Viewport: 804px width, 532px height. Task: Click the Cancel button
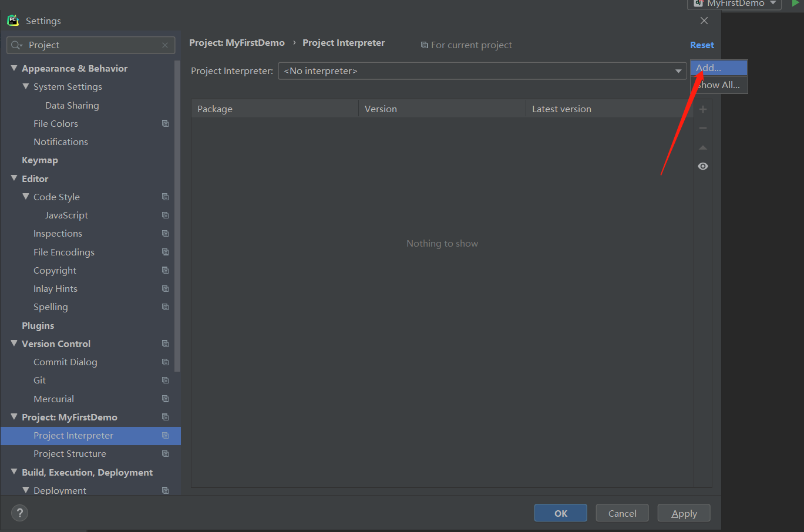click(623, 513)
